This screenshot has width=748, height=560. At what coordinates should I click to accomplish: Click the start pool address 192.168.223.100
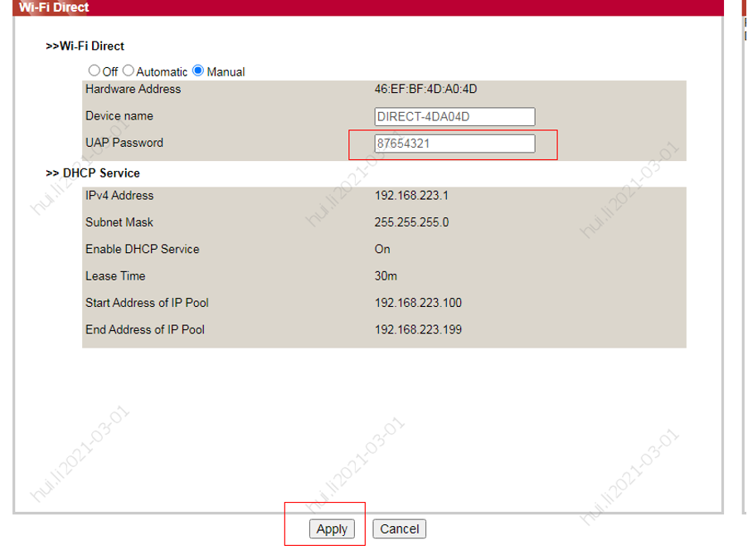418,303
